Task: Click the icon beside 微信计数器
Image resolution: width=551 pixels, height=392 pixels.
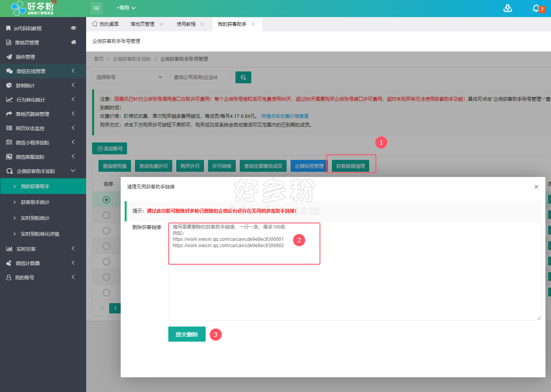Action: click(9, 263)
